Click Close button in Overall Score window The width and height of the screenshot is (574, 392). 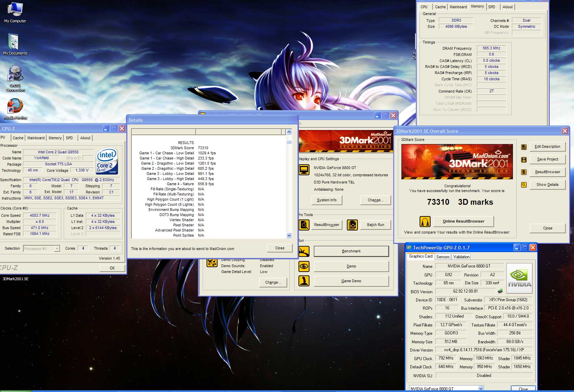pyautogui.click(x=548, y=228)
